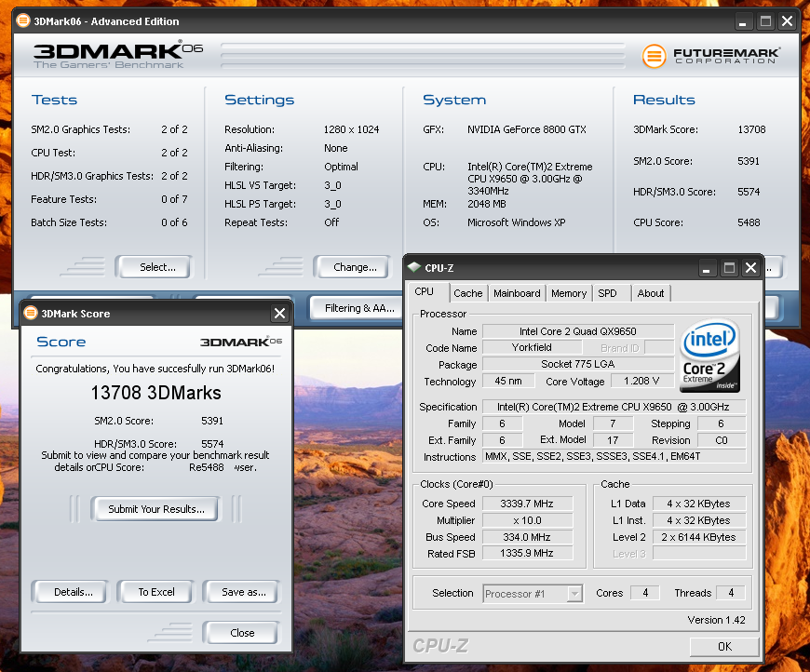Viewport: 810px width, 672px height.
Task: Click the 3DMark06 logo in Score dialog
Action: (241, 342)
